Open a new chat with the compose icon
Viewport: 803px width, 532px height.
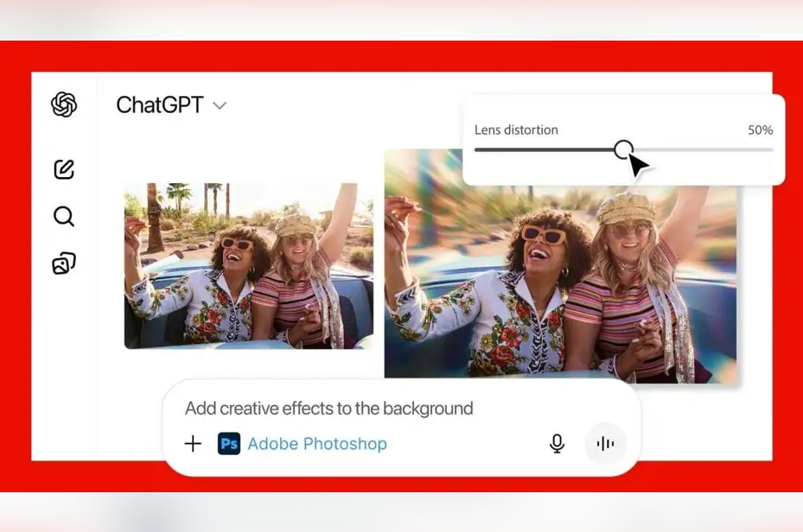[63, 169]
